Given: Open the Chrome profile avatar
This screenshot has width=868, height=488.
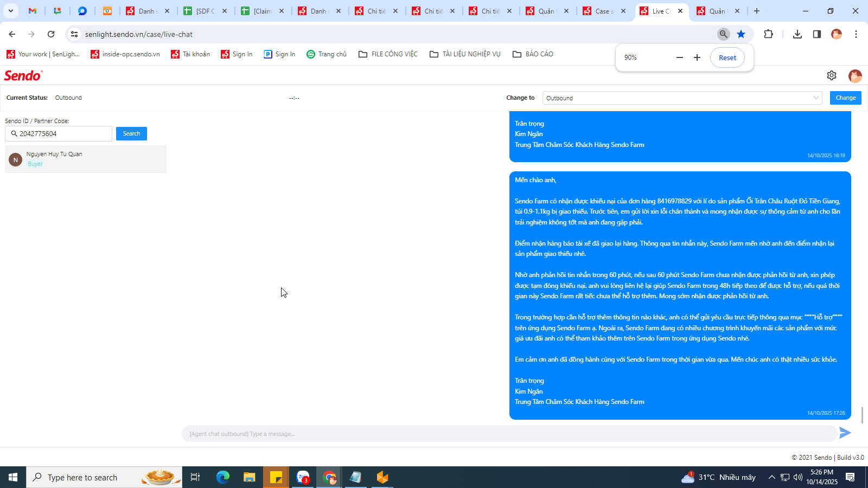Looking at the screenshot, I should (837, 34).
